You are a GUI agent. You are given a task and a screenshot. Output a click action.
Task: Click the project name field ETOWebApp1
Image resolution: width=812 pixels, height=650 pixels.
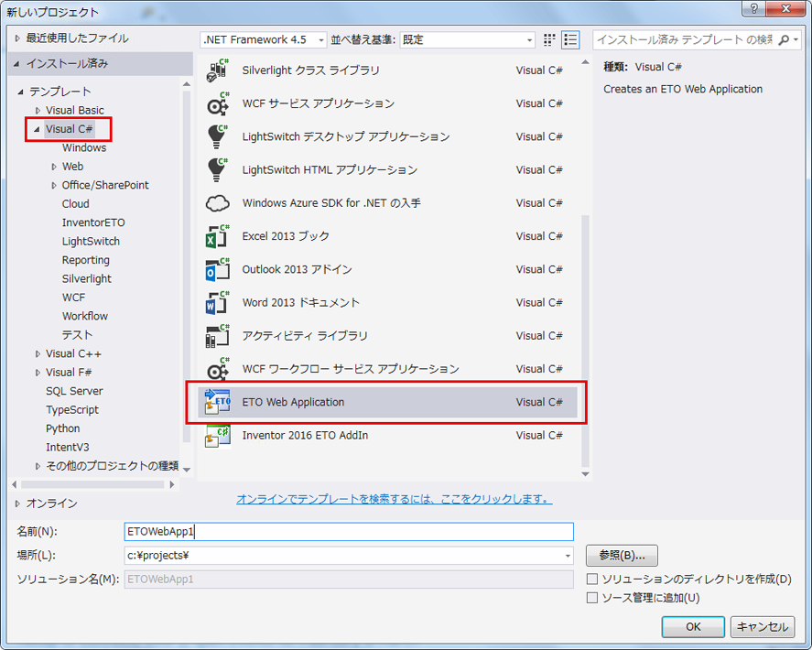point(349,532)
